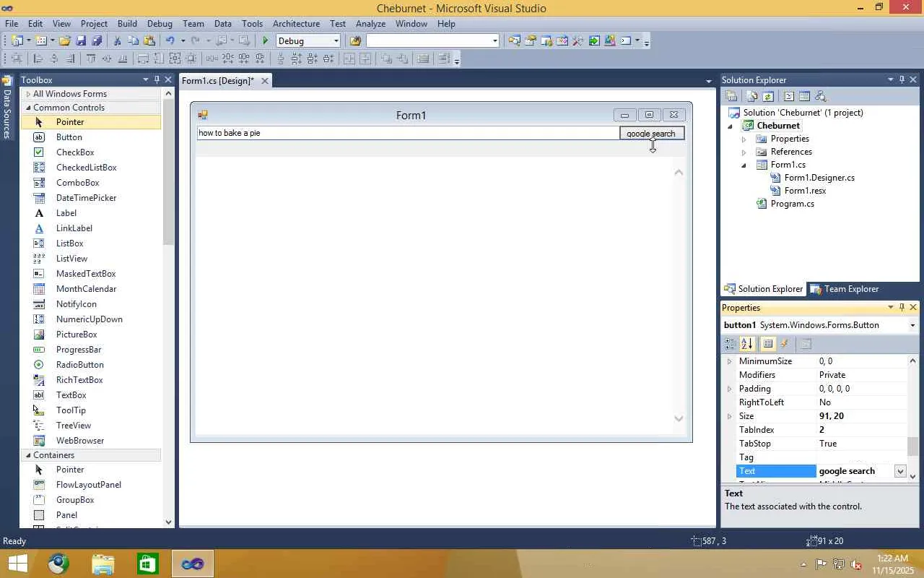Click the Save All toolbar icon
Image resolution: width=924 pixels, height=578 pixels.
coord(97,41)
